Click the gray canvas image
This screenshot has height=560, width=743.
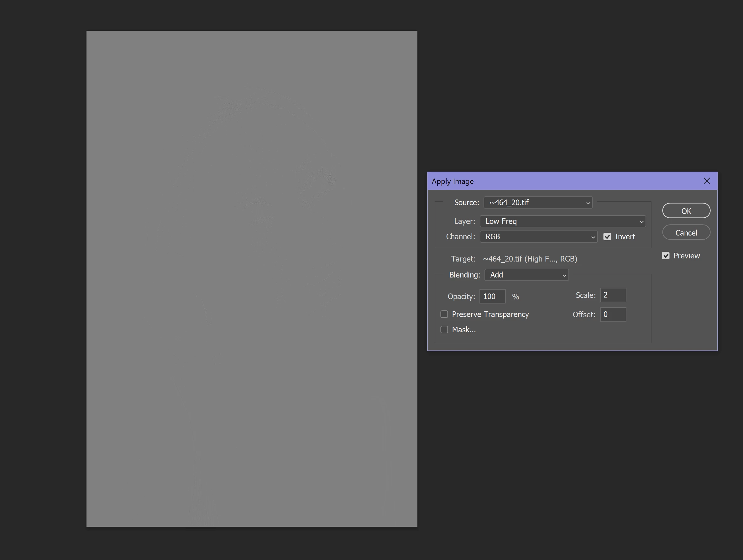click(x=252, y=279)
